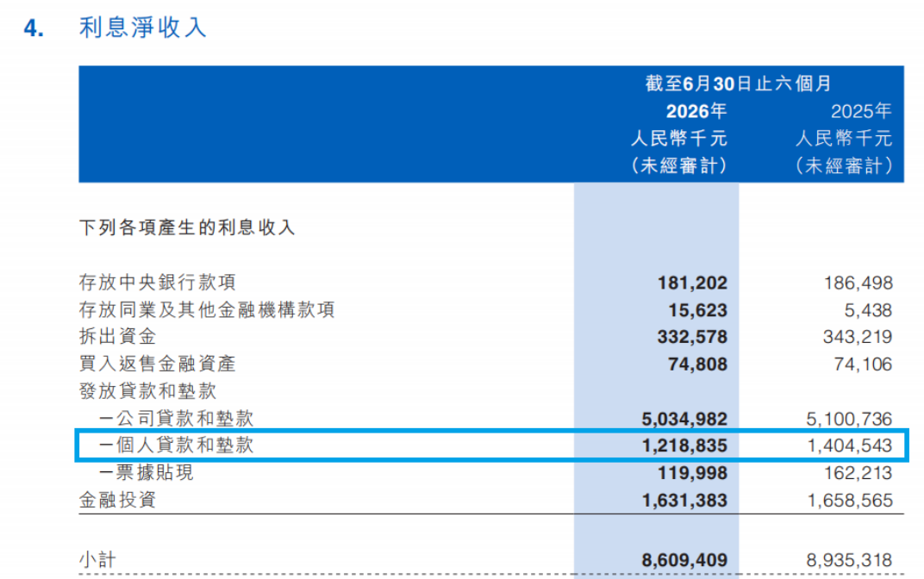Select the section number 4.
The height and width of the screenshot is (579, 924).
pyautogui.click(x=34, y=28)
